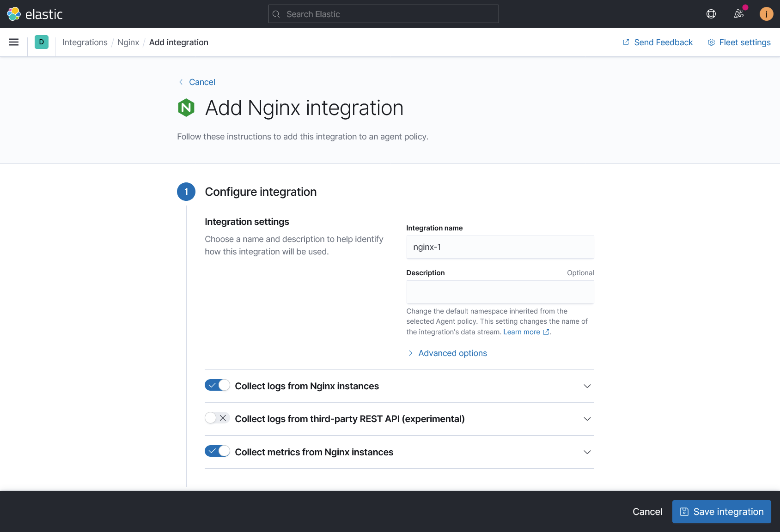The width and height of the screenshot is (780, 532).
Task: Open the hamburger navigation menu
Action: coord(14,42)
